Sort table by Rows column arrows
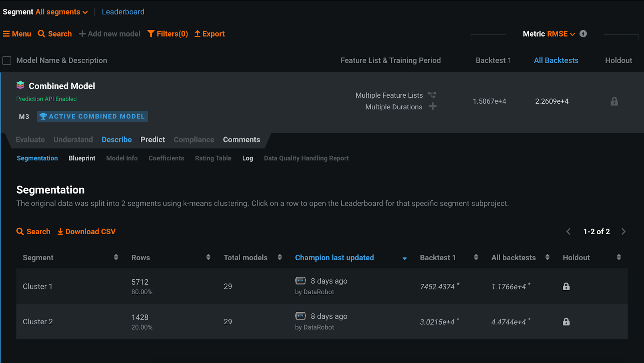Image resolution: width=644 pixels, height=363 pixels. [208, 257]
